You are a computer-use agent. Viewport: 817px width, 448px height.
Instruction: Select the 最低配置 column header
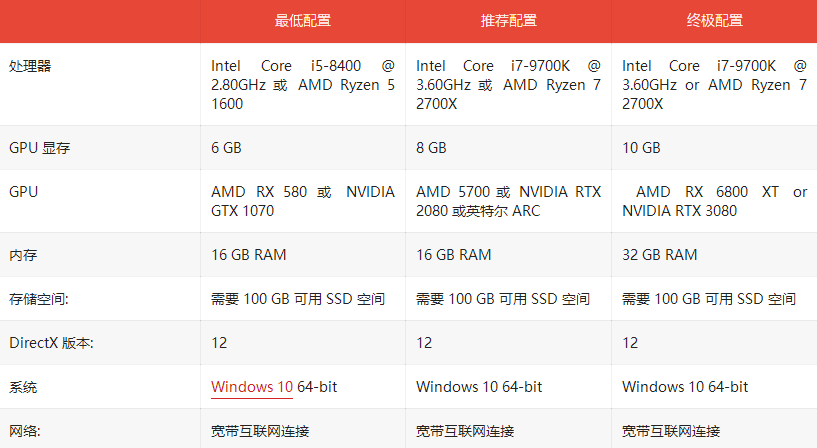(x=303, y=21)
